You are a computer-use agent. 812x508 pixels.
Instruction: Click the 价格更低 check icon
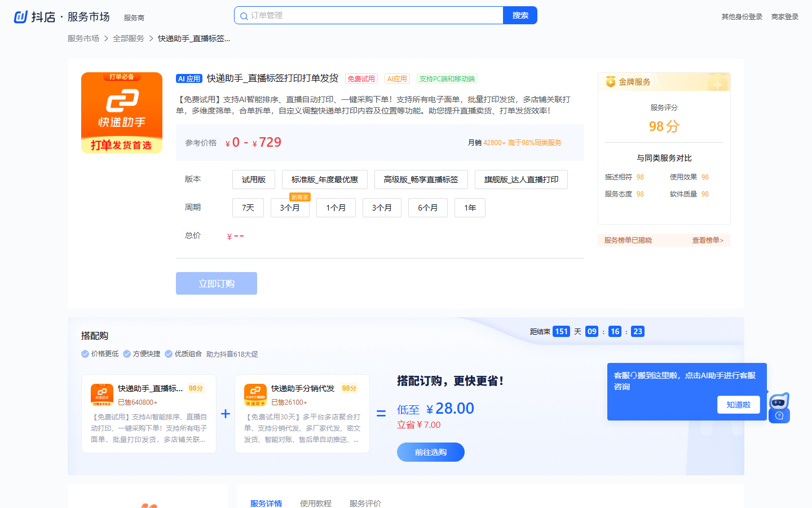tap(85, 354)
